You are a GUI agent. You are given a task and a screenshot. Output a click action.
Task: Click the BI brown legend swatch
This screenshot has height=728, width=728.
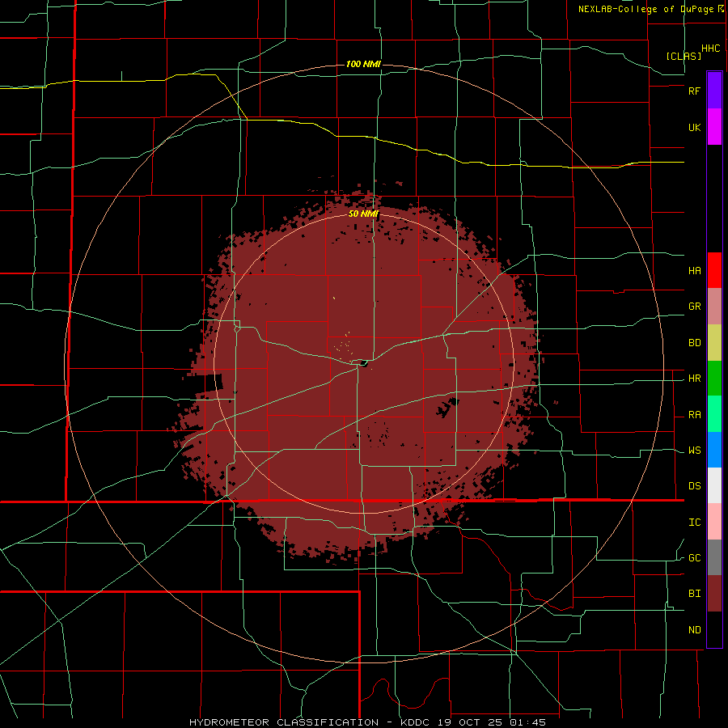tap(714, 594)
